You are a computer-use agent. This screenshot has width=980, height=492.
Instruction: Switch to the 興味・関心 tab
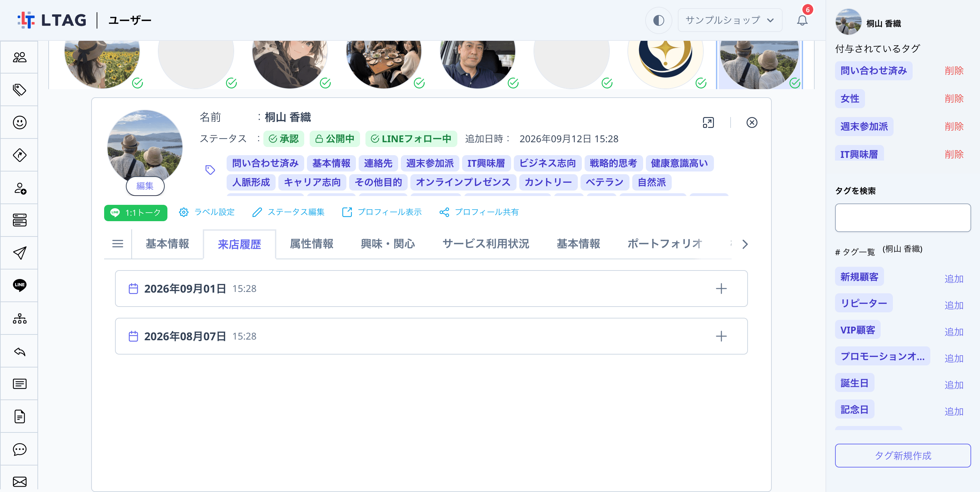coord(388,244)
